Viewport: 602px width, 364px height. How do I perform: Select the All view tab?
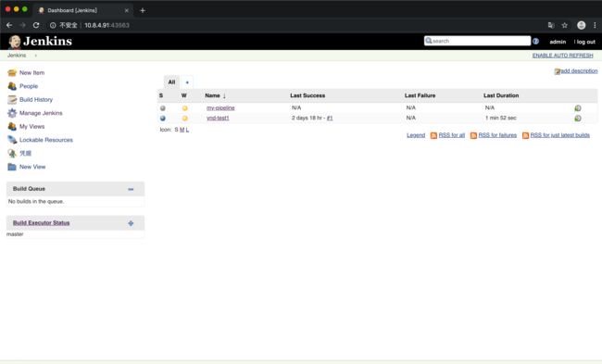pyautogui.click(x=171, y=82)
